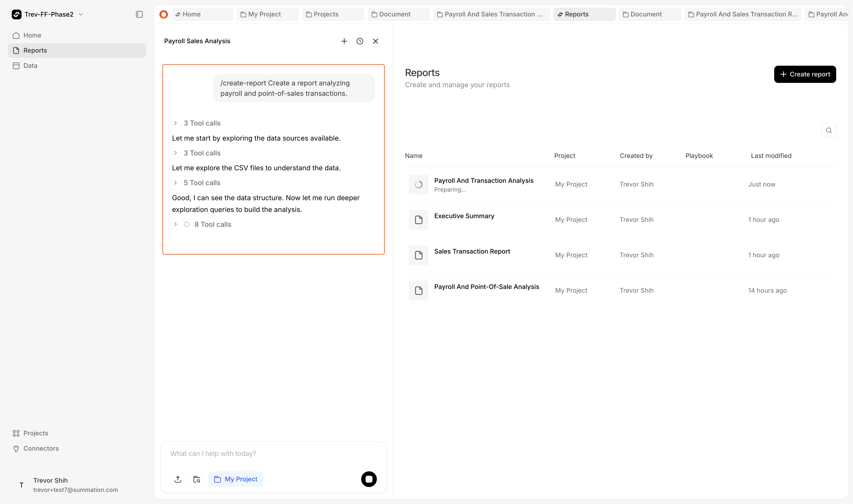Image resolution: width=853 pixels, height=504 pixels.
Task: Click the orange circle assistant icon
Action: pyautogui.click(x=164, y=14)
